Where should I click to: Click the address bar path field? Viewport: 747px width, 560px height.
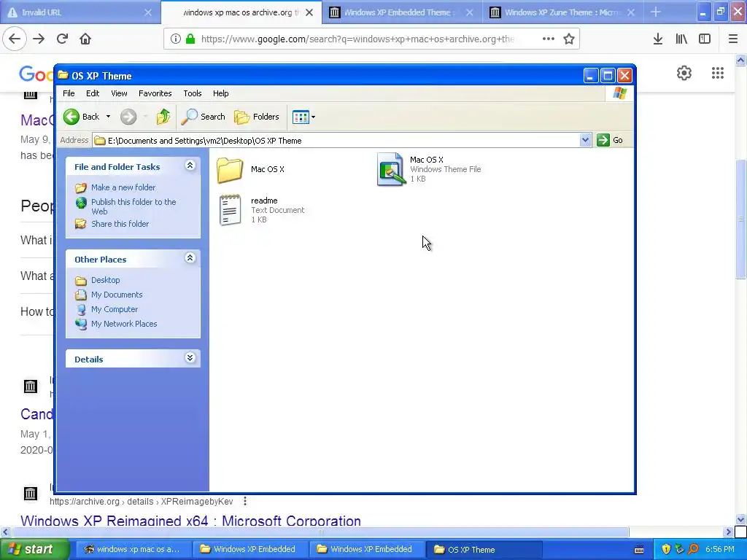pyautogui.click(x=336, y=141)
